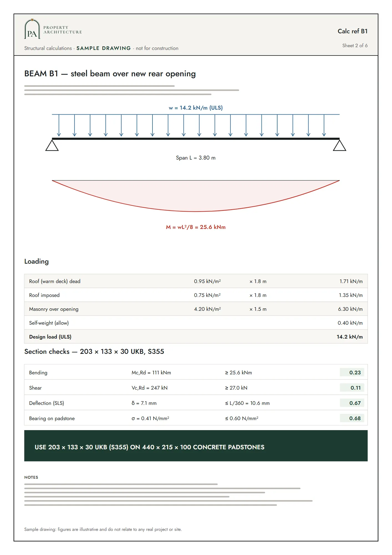
Task: Click the 0.68 bearing utilisation badge
Action: (352, 418)
